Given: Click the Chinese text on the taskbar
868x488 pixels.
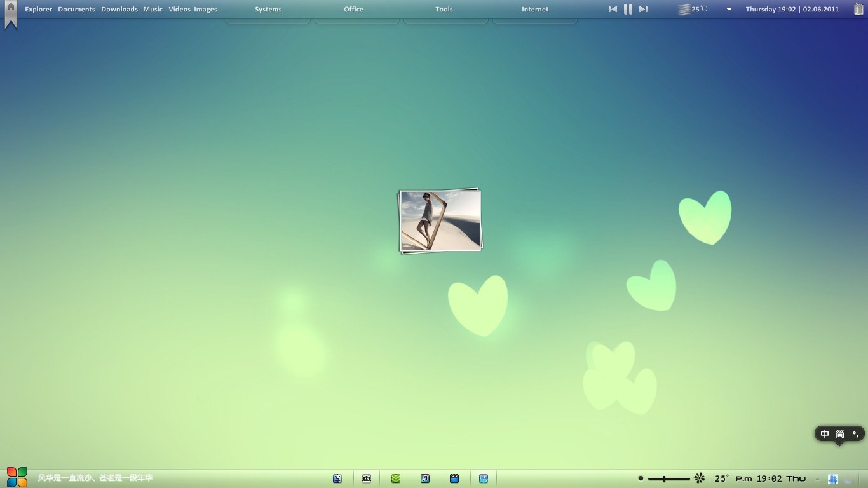Looking at the screenshot, I should click(95, 478).
